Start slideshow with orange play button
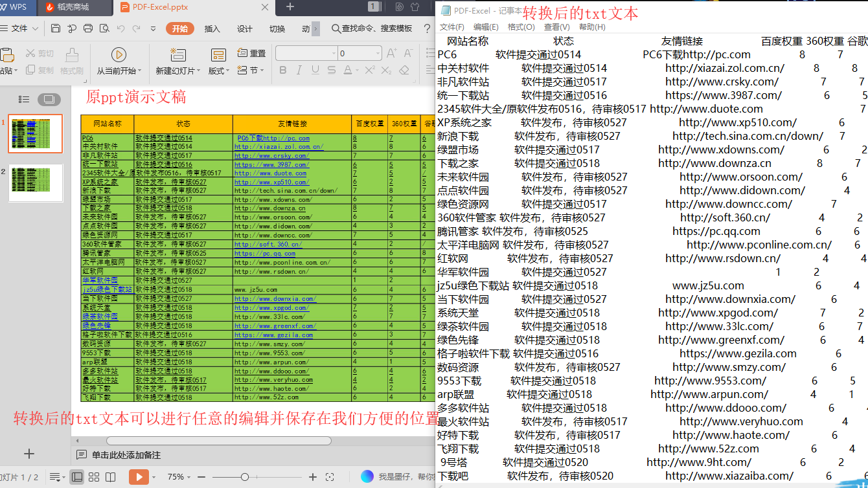The width and height of the screenshot is (868, 488). coord(139,477)
